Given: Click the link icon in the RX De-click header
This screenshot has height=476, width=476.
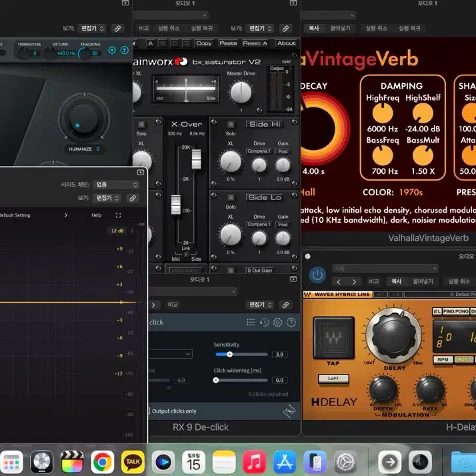Looking at the screenshot, I should tap(285, 305).
